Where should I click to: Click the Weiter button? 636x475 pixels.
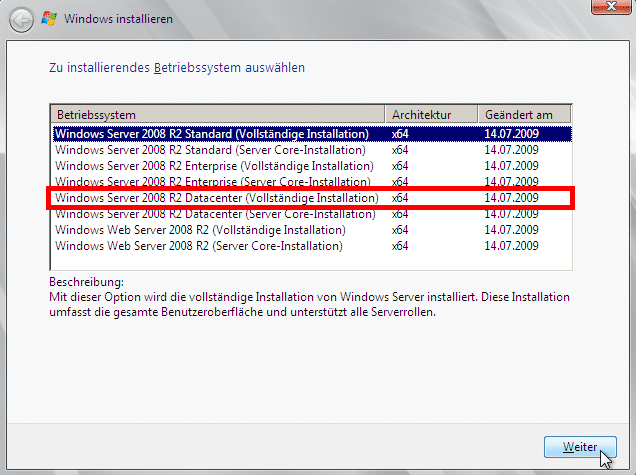click(x=580, y=447)
